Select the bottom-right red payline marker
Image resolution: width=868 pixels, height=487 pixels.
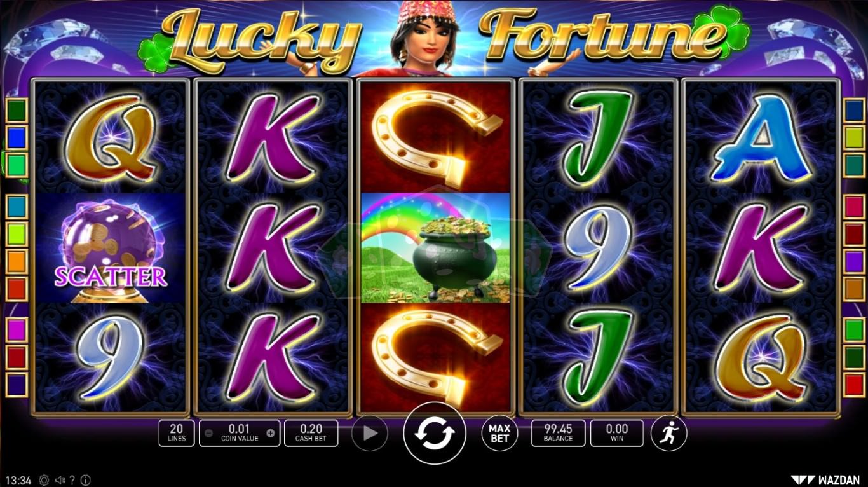click(854, 385)
